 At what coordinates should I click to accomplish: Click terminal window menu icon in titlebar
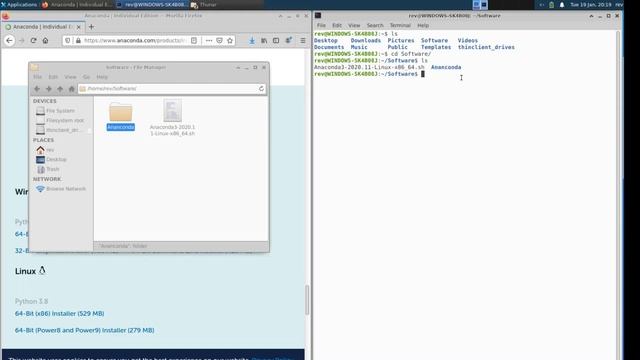pyautogui.click(x=318, y=16)
